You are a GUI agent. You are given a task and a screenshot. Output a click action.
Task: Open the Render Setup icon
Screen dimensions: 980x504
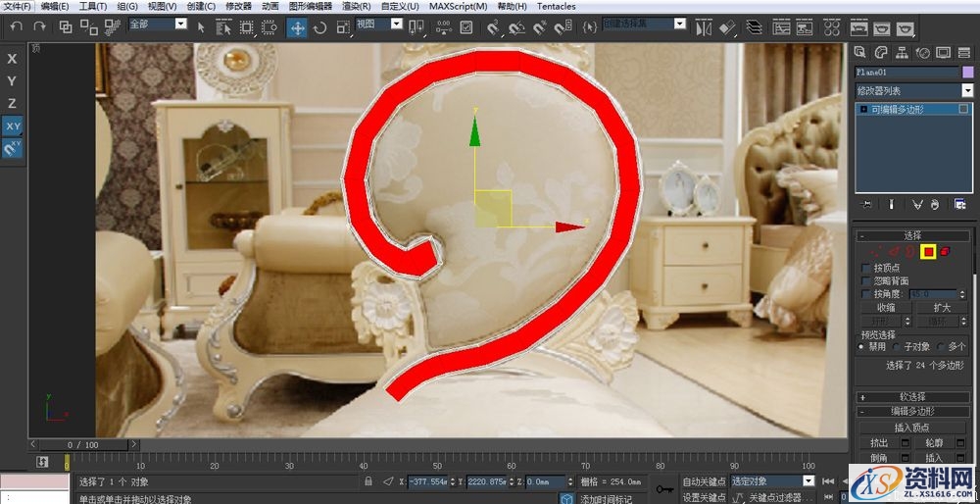click(x=858, y=28)
